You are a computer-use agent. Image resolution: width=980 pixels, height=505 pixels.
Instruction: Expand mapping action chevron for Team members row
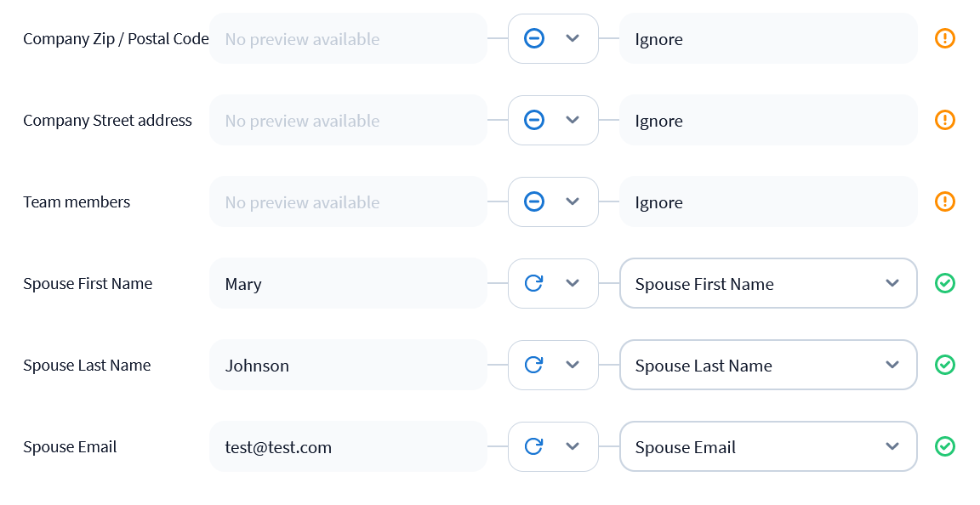(x=573, y=201)
